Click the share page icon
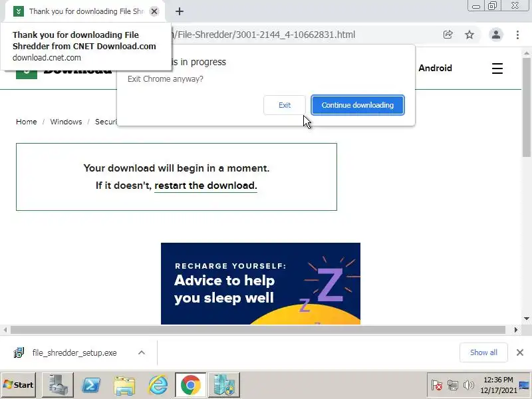Image resolution: width=532 pixels, height=399 pixels. click(448, 35)
